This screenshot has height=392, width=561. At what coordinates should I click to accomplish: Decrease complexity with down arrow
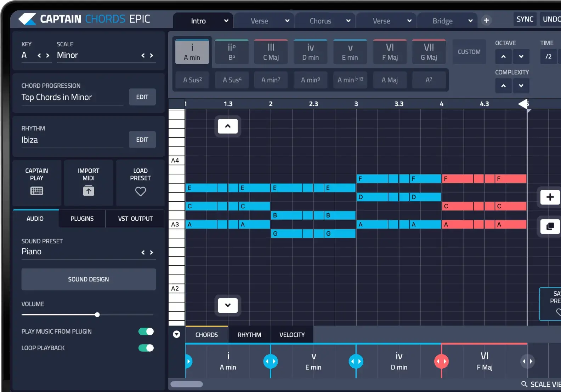click(x=521, y=86)
